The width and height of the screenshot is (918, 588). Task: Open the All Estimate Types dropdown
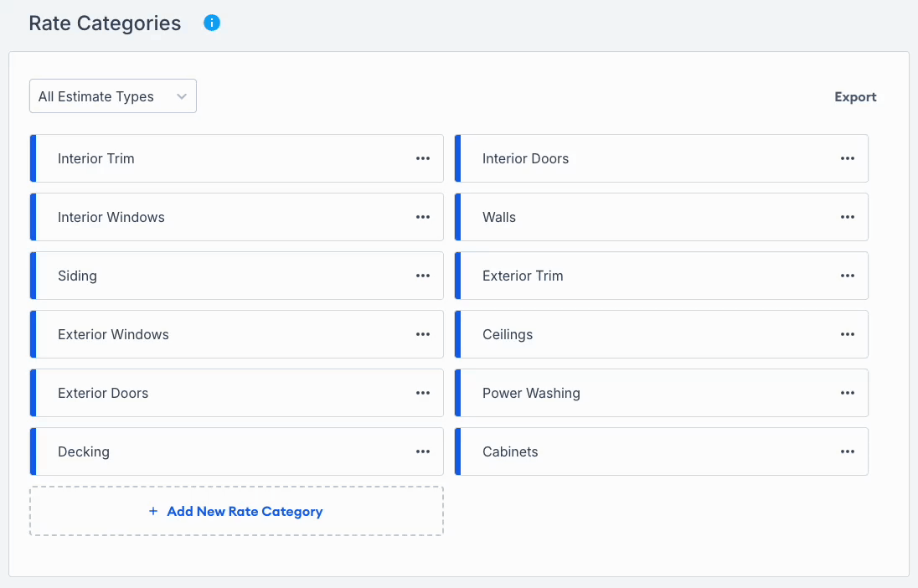(x=113, y=96)
